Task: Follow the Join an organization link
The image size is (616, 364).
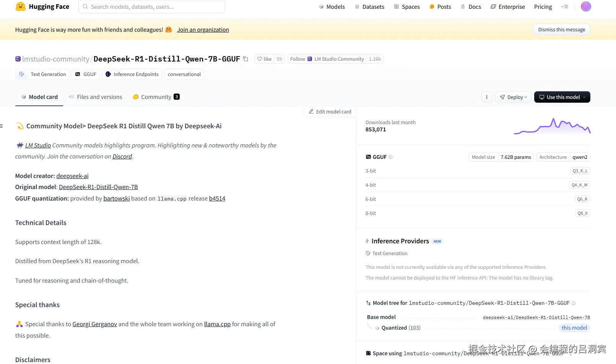Action: point(203,29)
